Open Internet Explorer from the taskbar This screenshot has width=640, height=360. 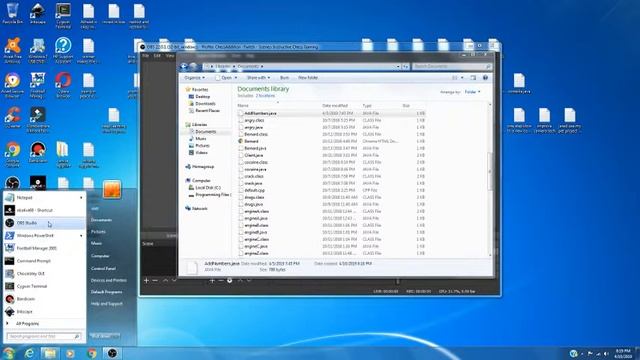point(29,353)
